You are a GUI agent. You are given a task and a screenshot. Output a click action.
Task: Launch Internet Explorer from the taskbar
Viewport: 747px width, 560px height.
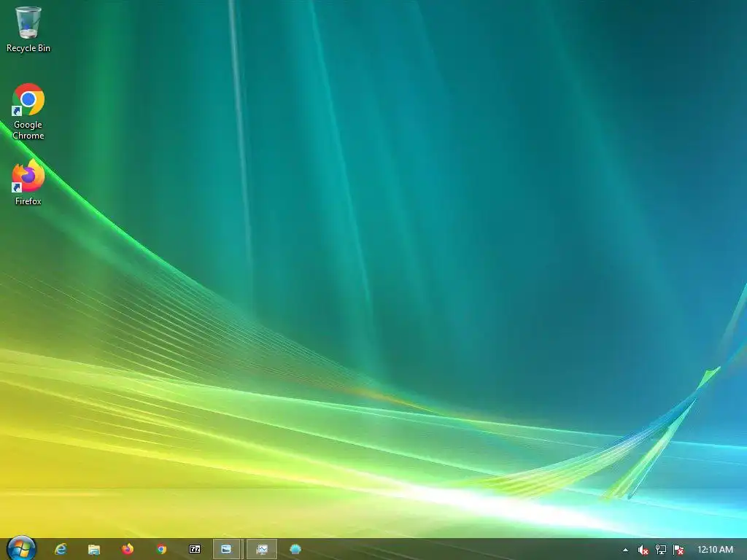pyautogui.click(x=61, y=550)
